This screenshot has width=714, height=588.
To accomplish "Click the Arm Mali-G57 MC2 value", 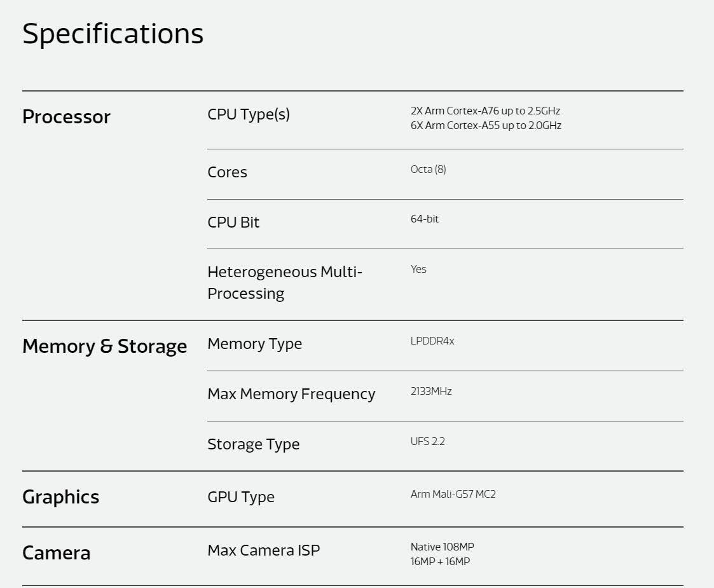I will pyautogui.click(x=453, y=494).
